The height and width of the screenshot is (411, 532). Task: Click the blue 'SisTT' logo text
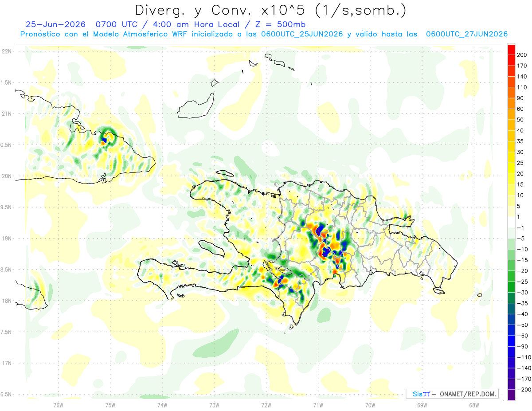tap(421, 394)
